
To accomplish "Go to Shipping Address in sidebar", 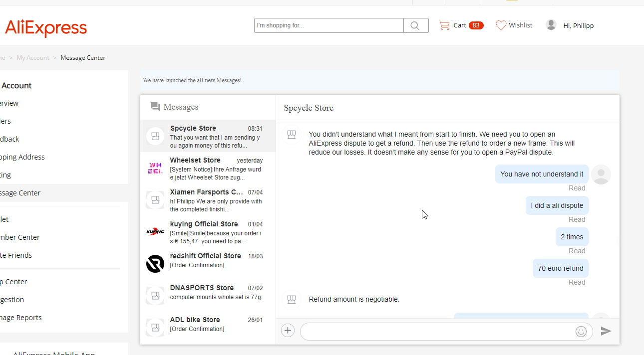I will pyautogui.click(x=23, y=157).
